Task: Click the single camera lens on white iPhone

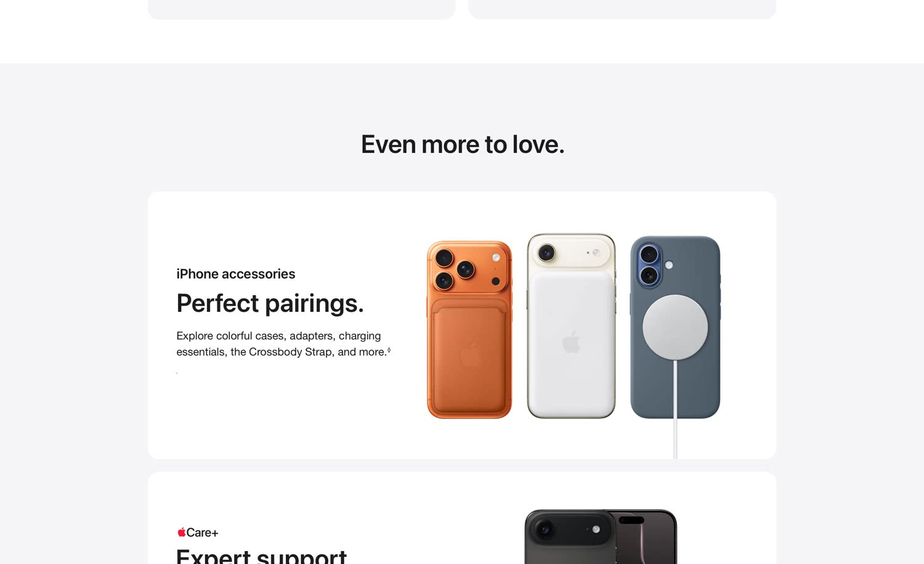Action: pyautogui.click(x=546, y=253)
